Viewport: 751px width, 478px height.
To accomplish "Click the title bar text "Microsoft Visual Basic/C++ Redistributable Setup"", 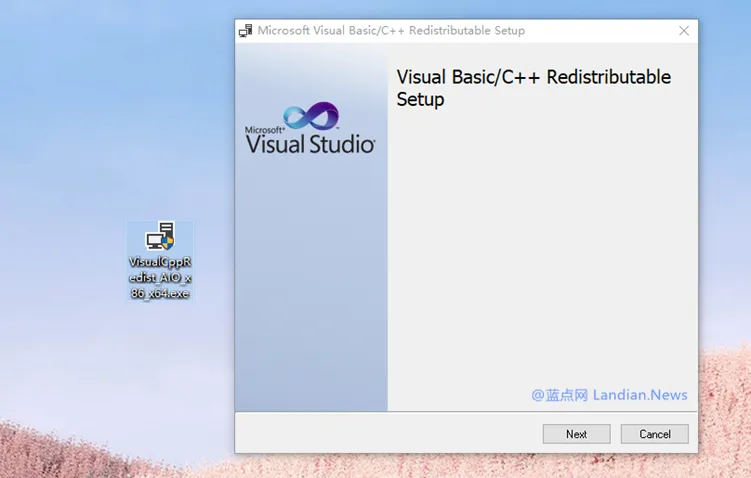I will pyautogui.click(x=391, y=31).
